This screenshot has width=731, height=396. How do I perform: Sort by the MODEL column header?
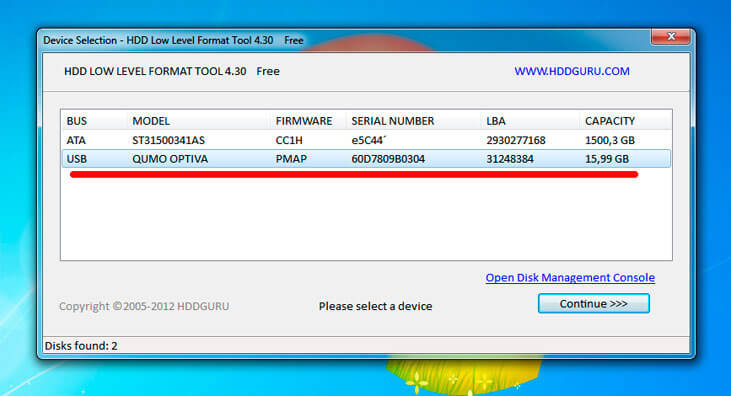coord(151,121)
